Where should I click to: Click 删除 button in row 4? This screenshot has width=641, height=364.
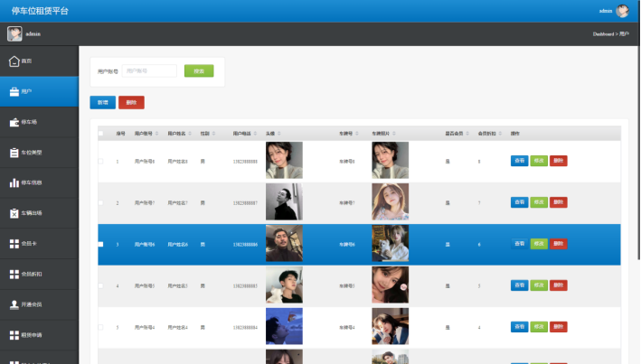point(559,285)
